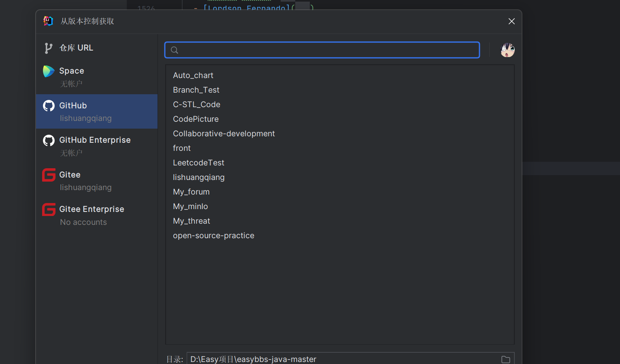This screenshot has height=364, width=620.
Task: Choose the C-STL_Code repository
Action: (x=196, y=104)
